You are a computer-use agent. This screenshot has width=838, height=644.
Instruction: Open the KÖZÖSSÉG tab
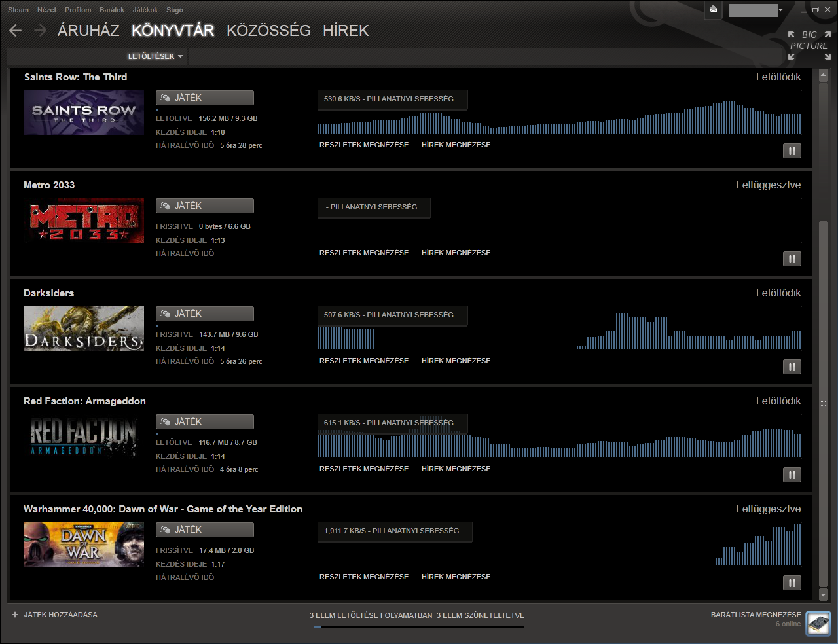coord(268,31)
